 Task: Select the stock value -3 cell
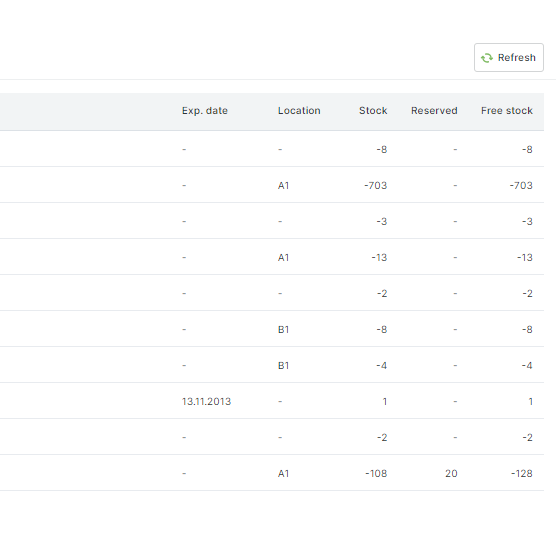(382, 221)
